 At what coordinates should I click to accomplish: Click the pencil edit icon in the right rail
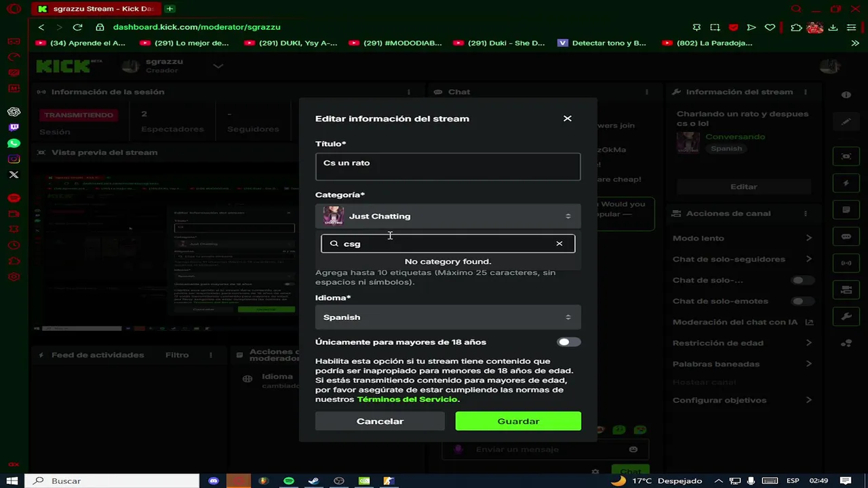click(846, 122)
